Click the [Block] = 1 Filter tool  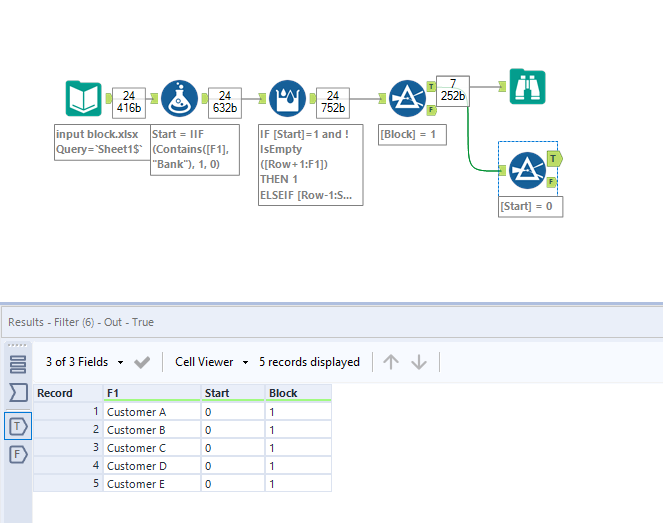click(407, 98)
